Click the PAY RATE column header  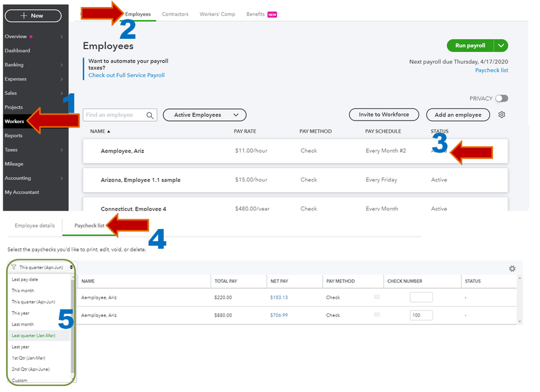[x=245, y=131]
